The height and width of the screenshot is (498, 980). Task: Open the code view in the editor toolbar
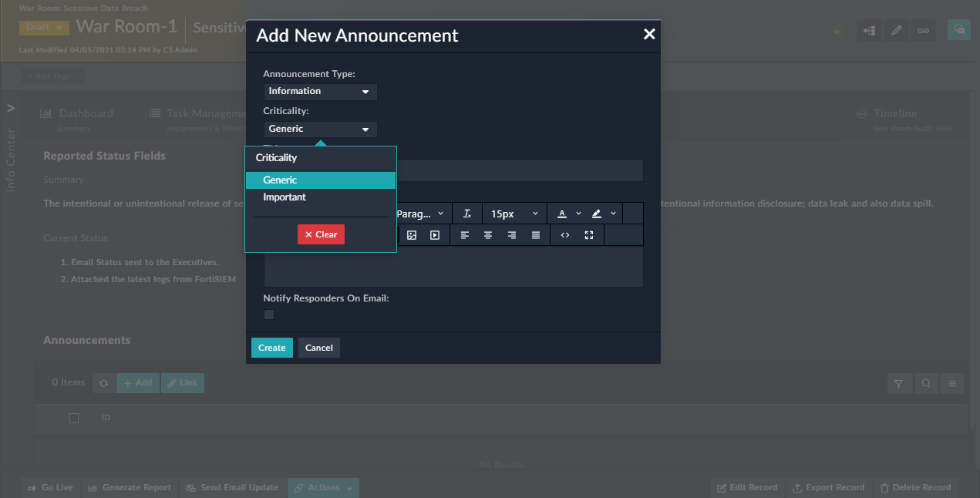click(x=564, y=235)
